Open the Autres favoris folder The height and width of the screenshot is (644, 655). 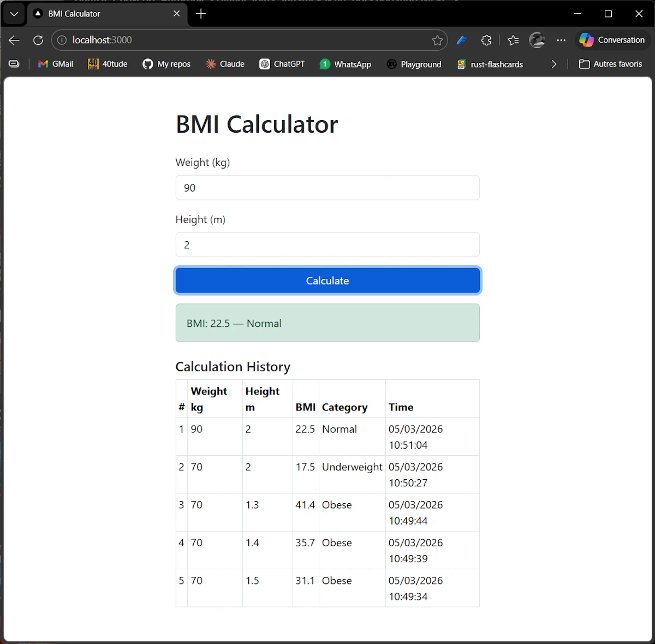point(611,64)
